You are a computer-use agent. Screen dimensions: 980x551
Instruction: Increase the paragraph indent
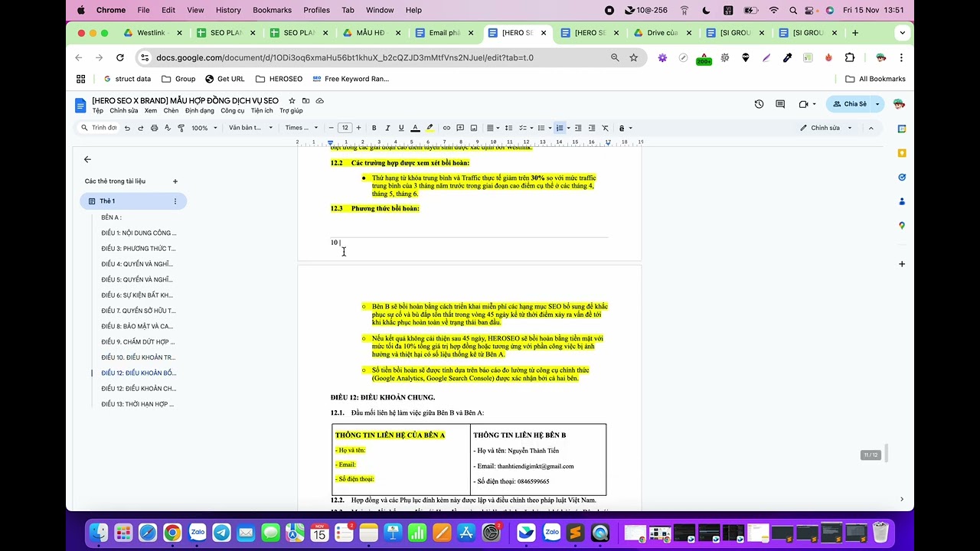(592, 128)
